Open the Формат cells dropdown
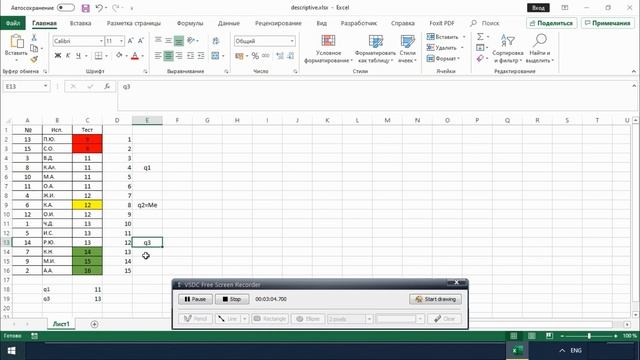The image size is (640, 360). click(443, 59)
